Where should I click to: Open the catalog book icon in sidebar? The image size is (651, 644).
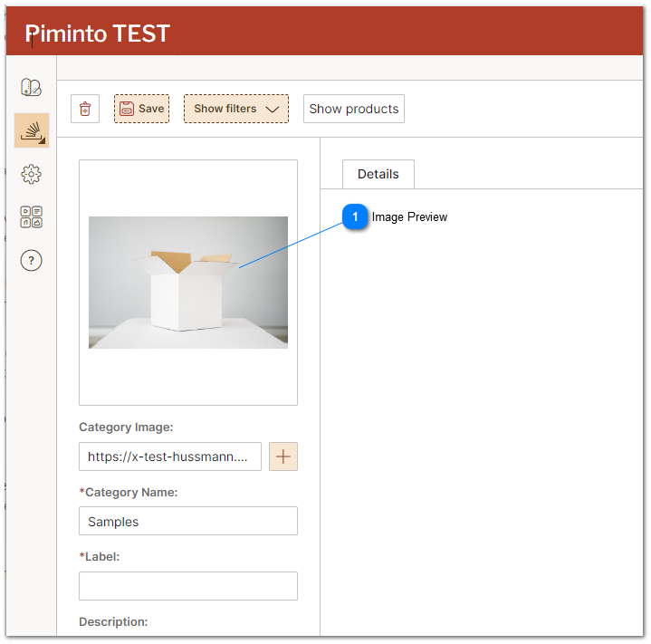[x=31, y=87]
